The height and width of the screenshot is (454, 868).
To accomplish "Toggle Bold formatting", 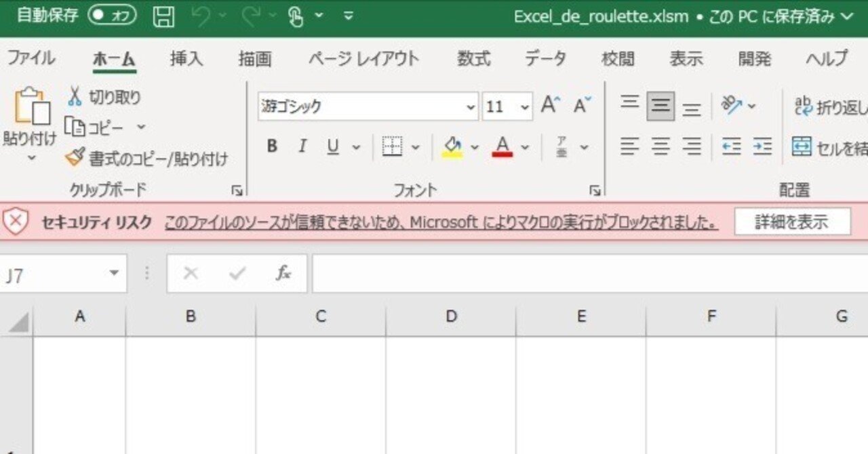I will tap(272, 146).
